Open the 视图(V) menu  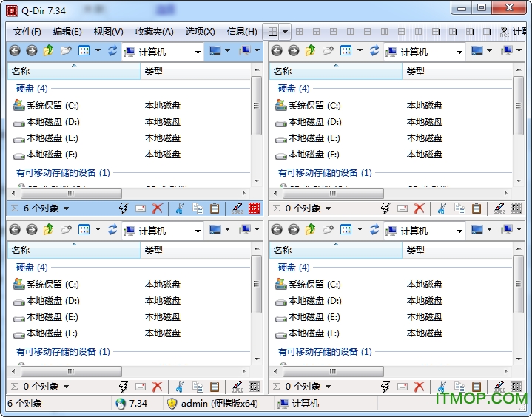click(109, 32)
